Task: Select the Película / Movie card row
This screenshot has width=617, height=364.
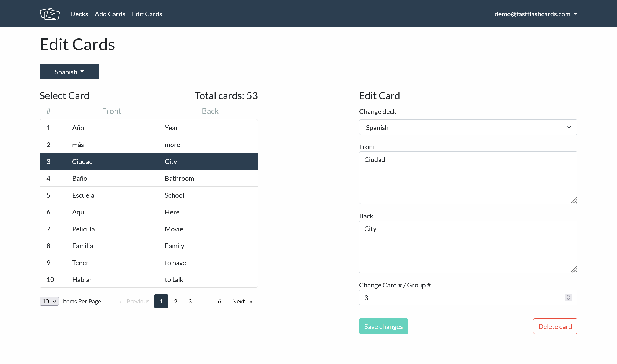Action: tap(149, 229)
